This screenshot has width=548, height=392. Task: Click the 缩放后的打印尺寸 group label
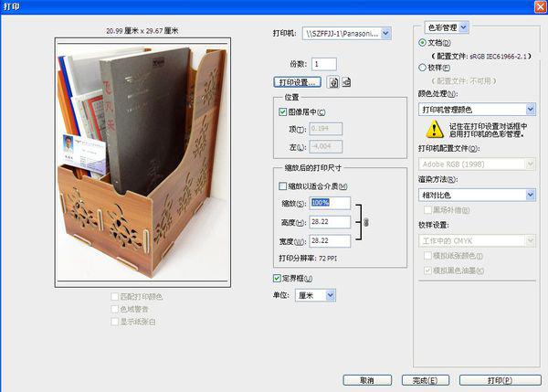(x=312, y=168)
